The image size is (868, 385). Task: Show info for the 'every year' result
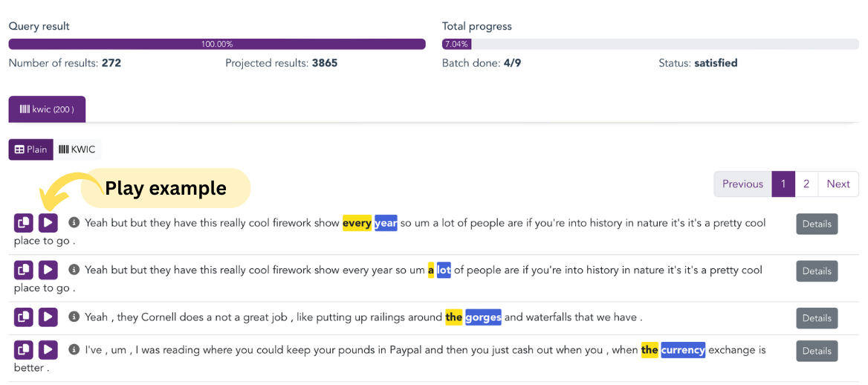[x=74, y=222]
